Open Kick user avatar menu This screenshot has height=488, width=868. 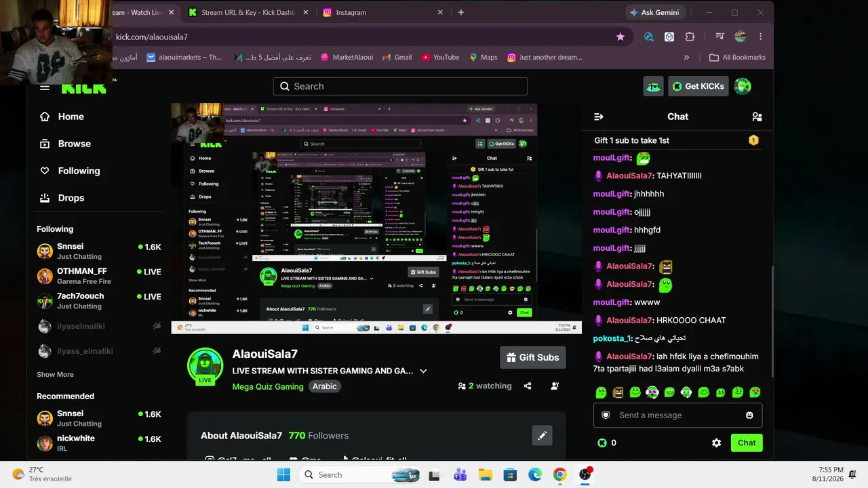743,86
